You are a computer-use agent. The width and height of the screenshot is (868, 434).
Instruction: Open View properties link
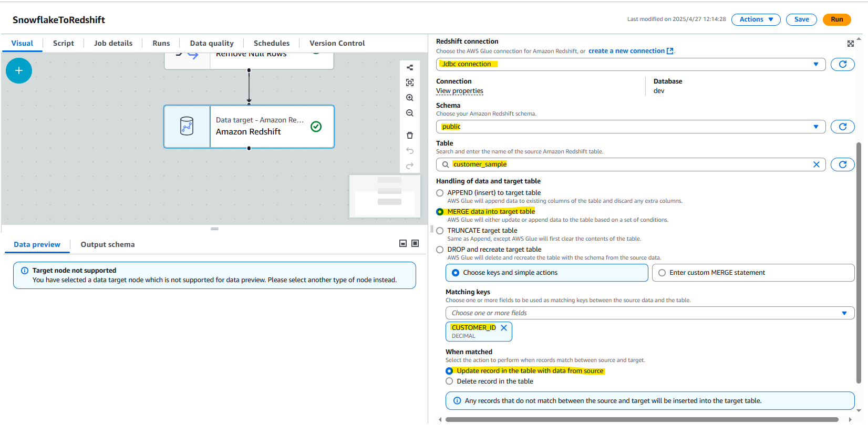(x=460, y=91)
